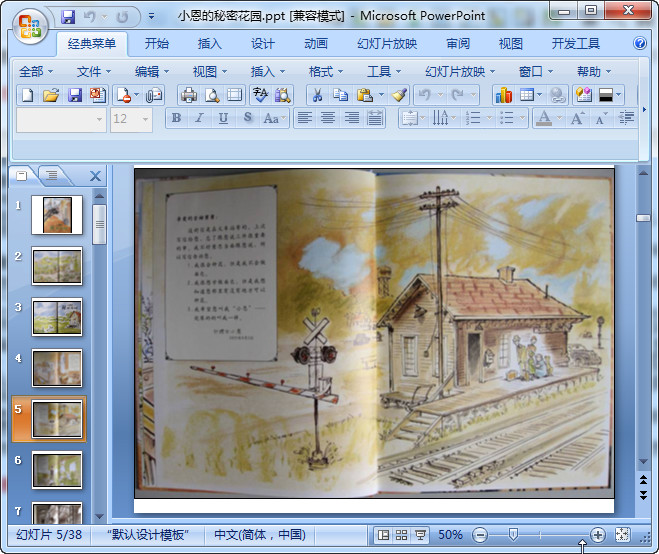Open the font name combo box
Screen dimensions: 659x554
(x=61, y=119)
